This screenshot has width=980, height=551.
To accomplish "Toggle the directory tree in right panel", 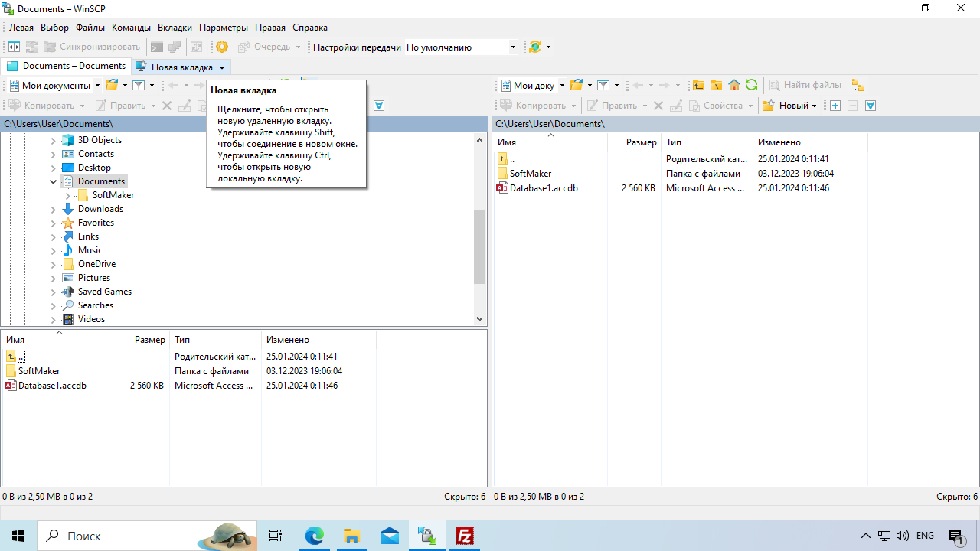I will pyautogui.click(x=857, y=85).
